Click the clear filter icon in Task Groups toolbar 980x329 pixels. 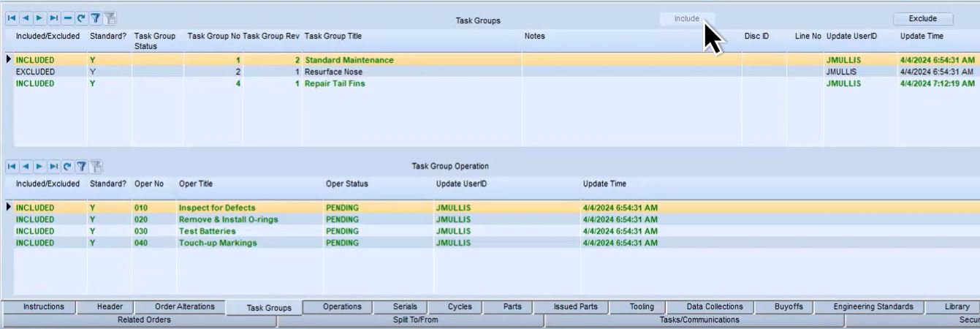click(110, 18)
